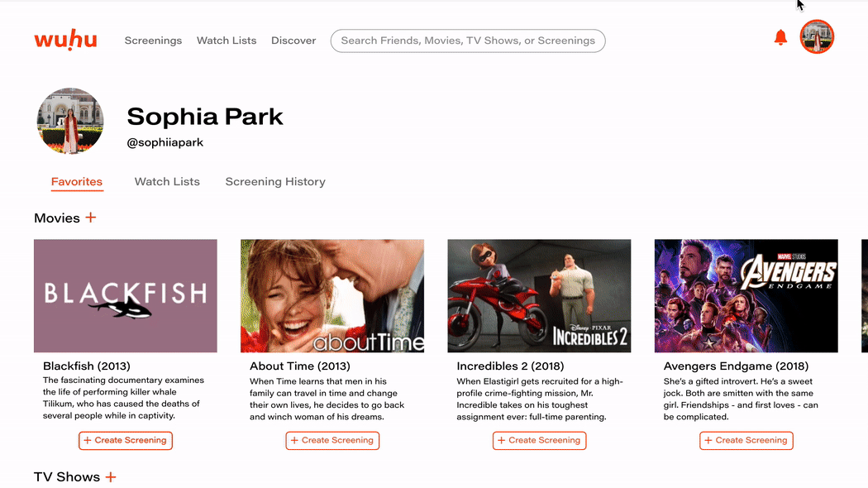Create a screening for Blackfish
This screenshot has width=868, height=488.
[x=126, y=441]
